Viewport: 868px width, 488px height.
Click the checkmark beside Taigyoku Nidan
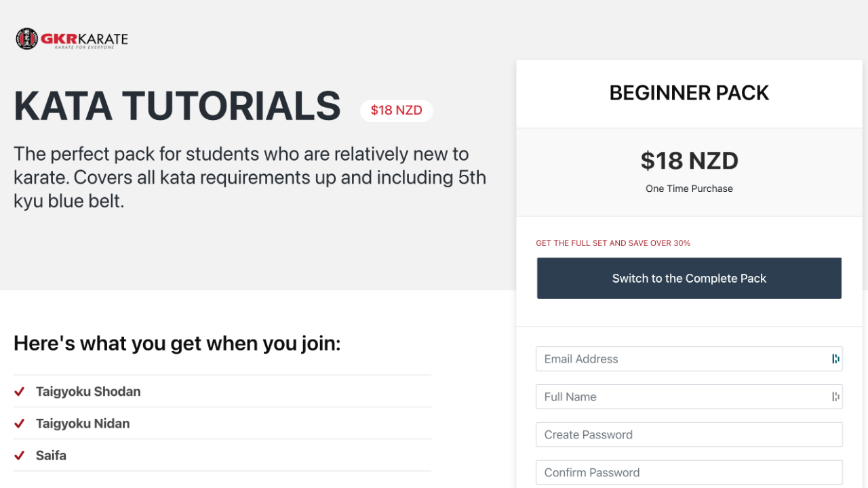point(20,424)
